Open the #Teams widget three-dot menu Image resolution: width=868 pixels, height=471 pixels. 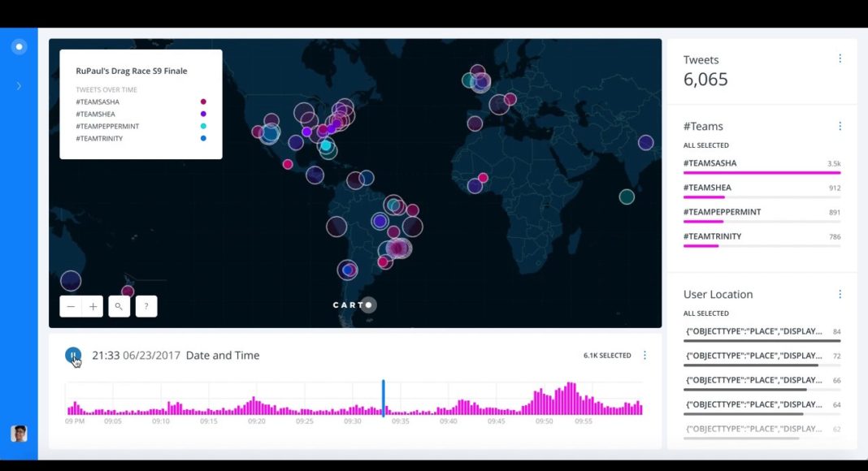[840, 126]
